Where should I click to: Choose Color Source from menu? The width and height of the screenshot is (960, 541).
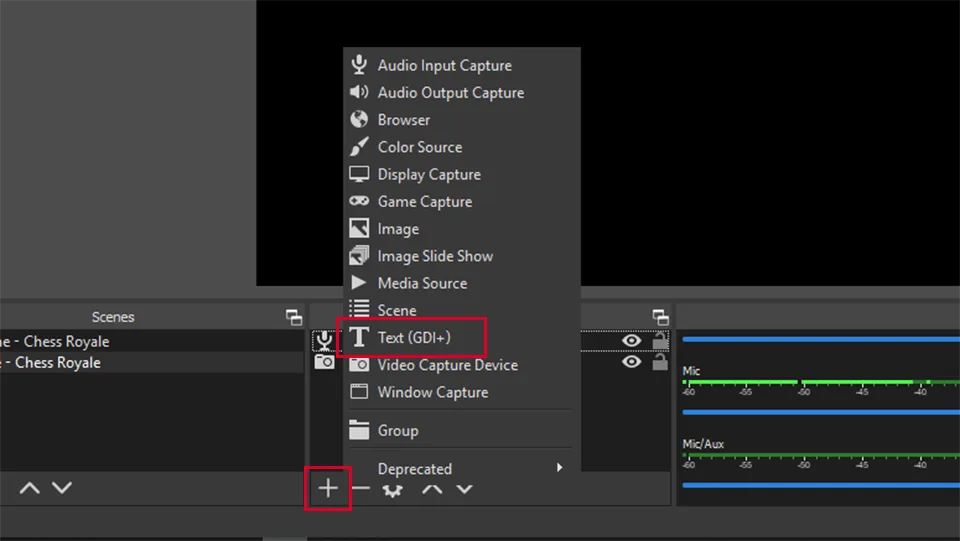[462, 147]
